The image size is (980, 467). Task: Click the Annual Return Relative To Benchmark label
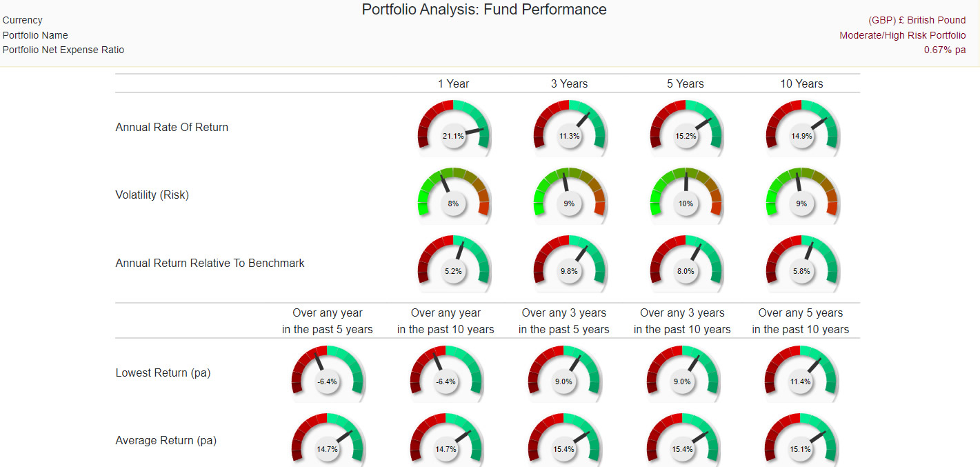(x=210, y=263)
